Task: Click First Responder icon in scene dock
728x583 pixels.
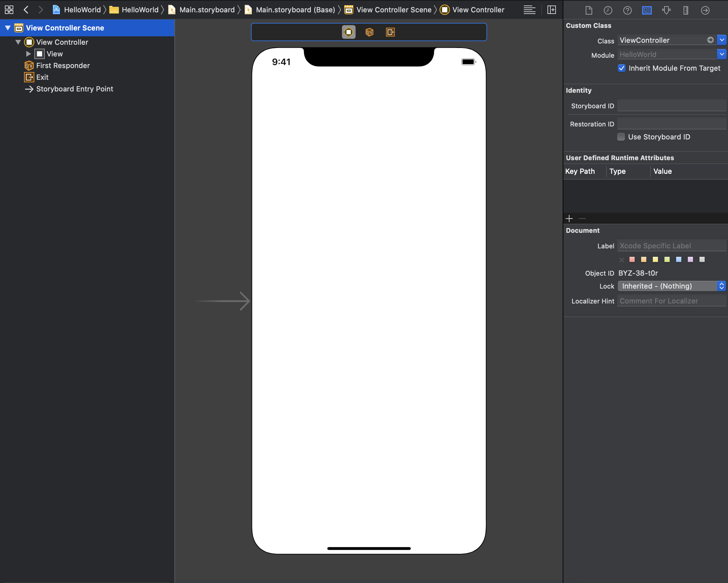Action: pyautogui.click(x=370, y=32)
